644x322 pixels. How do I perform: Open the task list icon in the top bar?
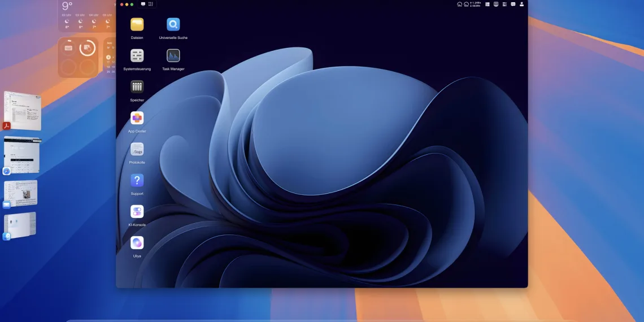504,4
